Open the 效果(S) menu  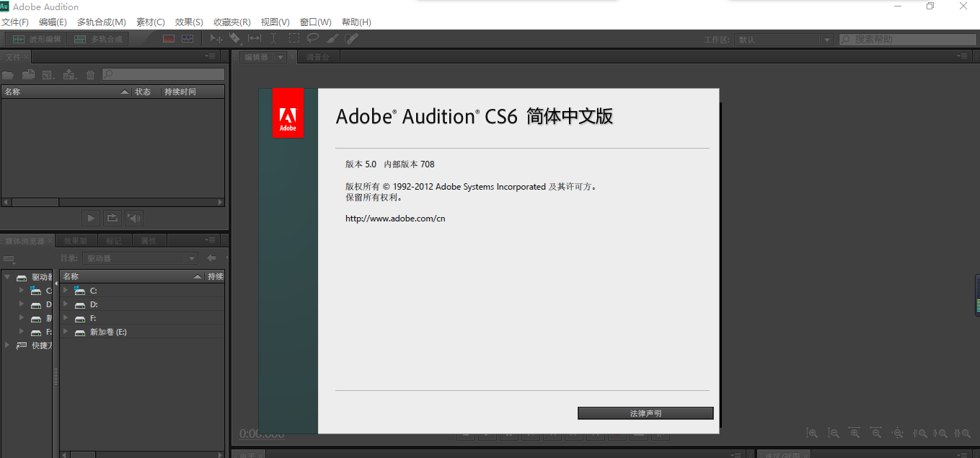pos(189,22)
